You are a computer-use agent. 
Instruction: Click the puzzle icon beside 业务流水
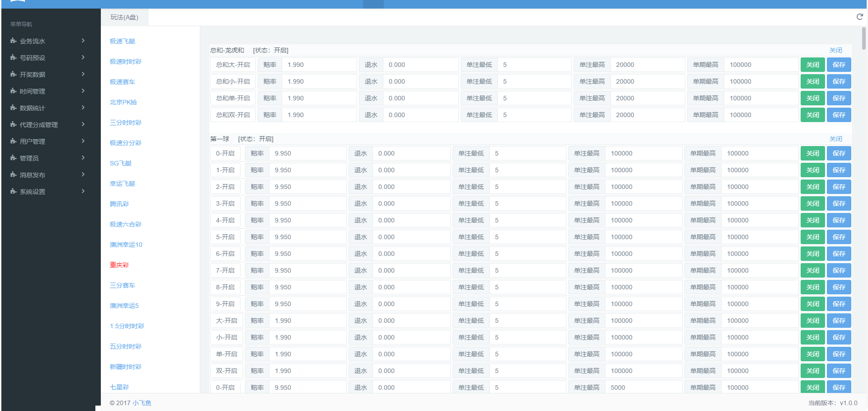pos(14,41)
